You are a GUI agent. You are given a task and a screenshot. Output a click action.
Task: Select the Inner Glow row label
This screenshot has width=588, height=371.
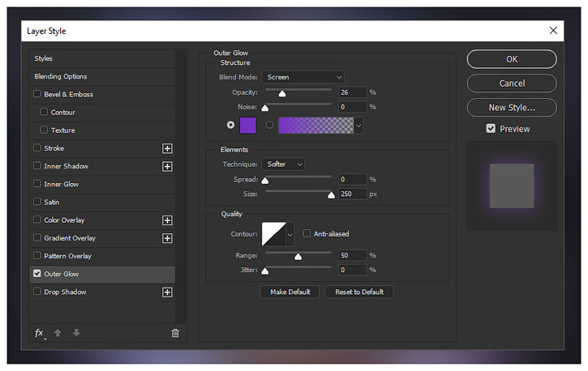(x=62, y=184)
